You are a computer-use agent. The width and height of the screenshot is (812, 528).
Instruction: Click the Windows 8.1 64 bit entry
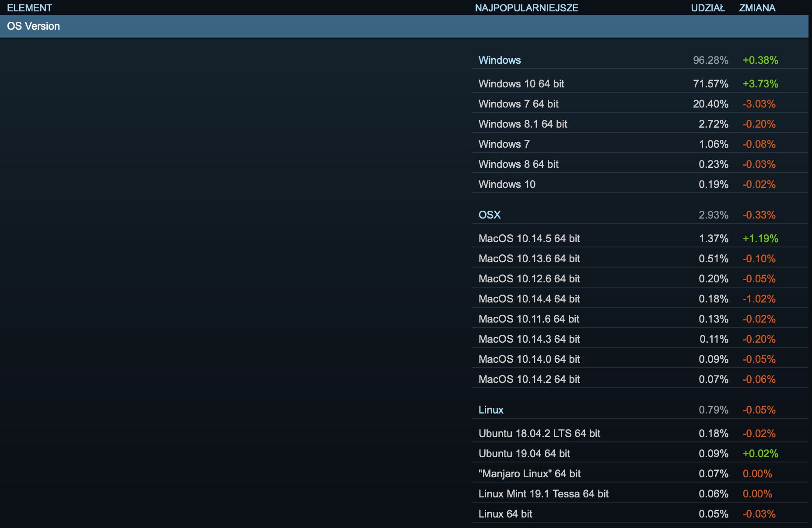tap(523, 124)
